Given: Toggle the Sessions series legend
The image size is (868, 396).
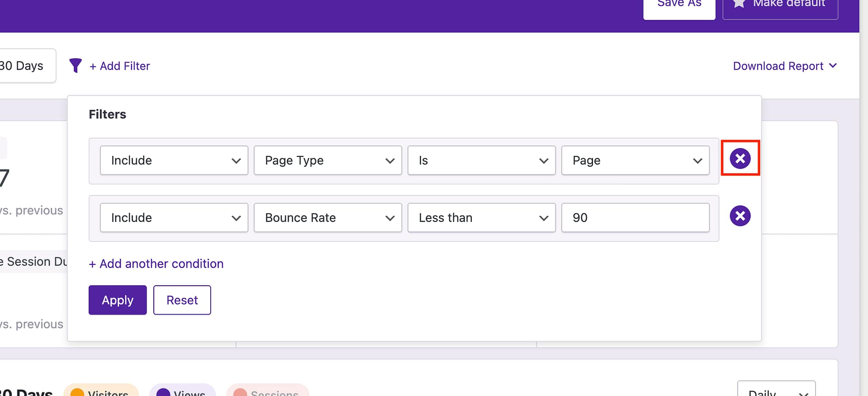Looking at the screenshot, I should tap(267, 391).
